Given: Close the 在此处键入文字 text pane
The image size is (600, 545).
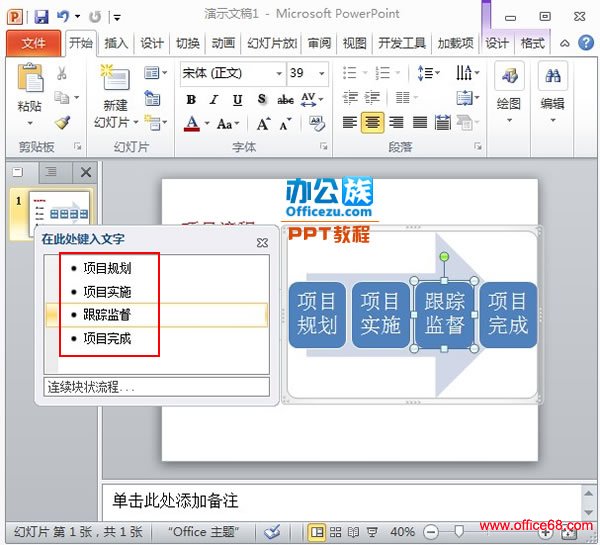Looking at the screenshot, I should [x=262, y=243].
